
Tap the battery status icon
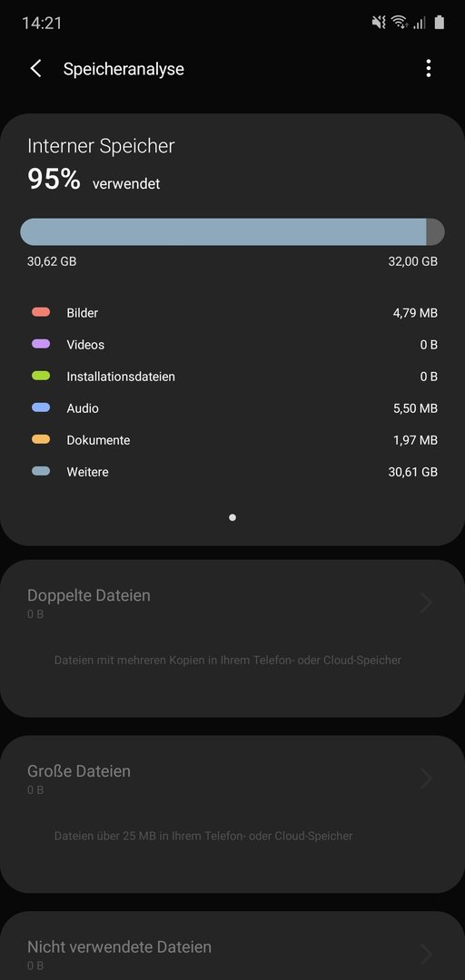pyautogui.click(x=440, y=23)
